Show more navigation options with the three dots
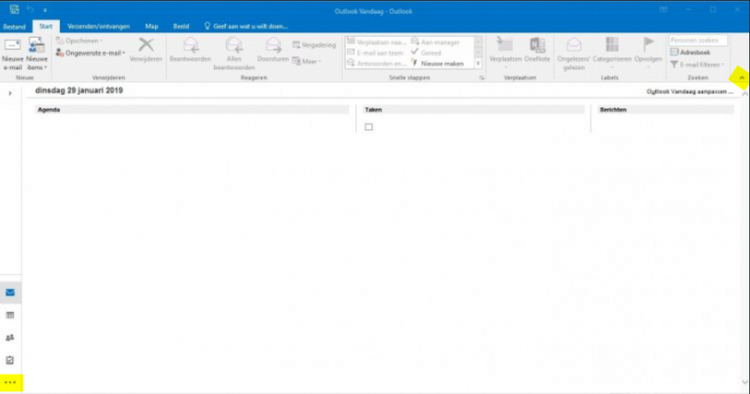 pos(10,383)
